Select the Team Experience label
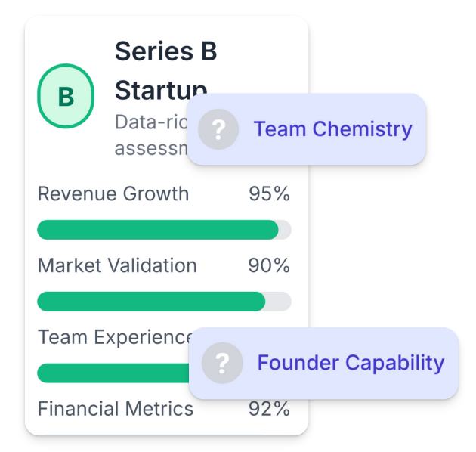Viewport: 476px width, 452px height. (x=113, y=337)
